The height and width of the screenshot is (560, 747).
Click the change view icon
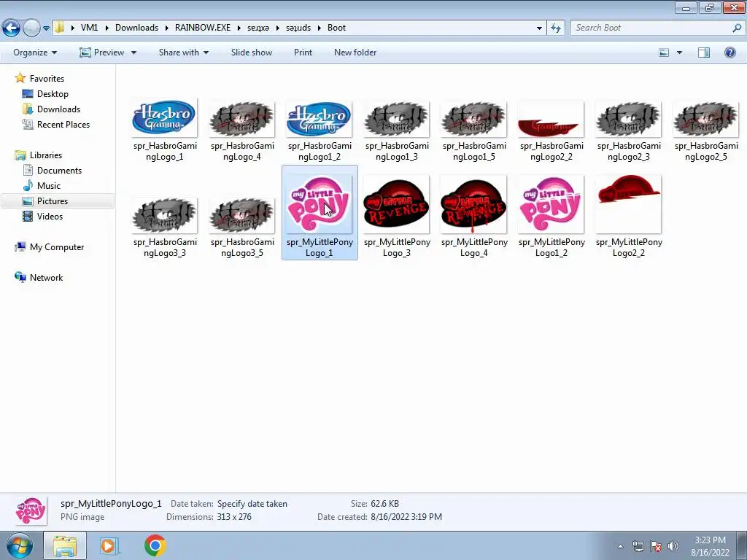click(664, 52)
